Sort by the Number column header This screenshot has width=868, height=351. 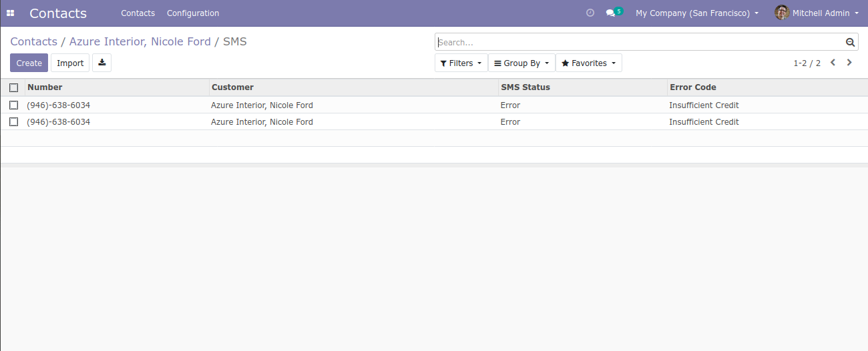coord(117,87)
